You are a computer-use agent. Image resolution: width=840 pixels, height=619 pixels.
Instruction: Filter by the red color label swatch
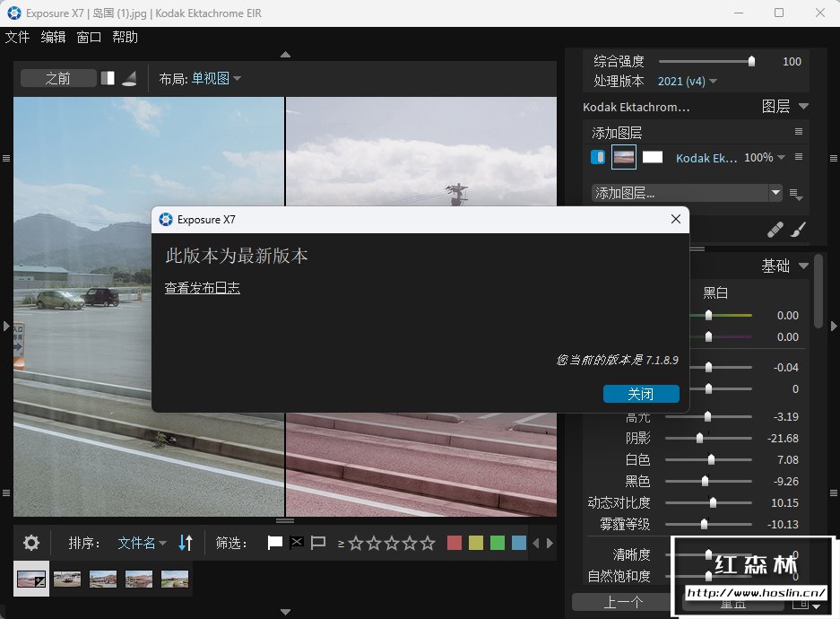[x=455, y=543]
